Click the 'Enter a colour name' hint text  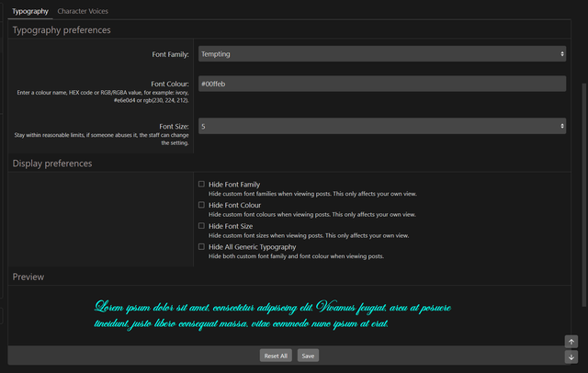103,96
